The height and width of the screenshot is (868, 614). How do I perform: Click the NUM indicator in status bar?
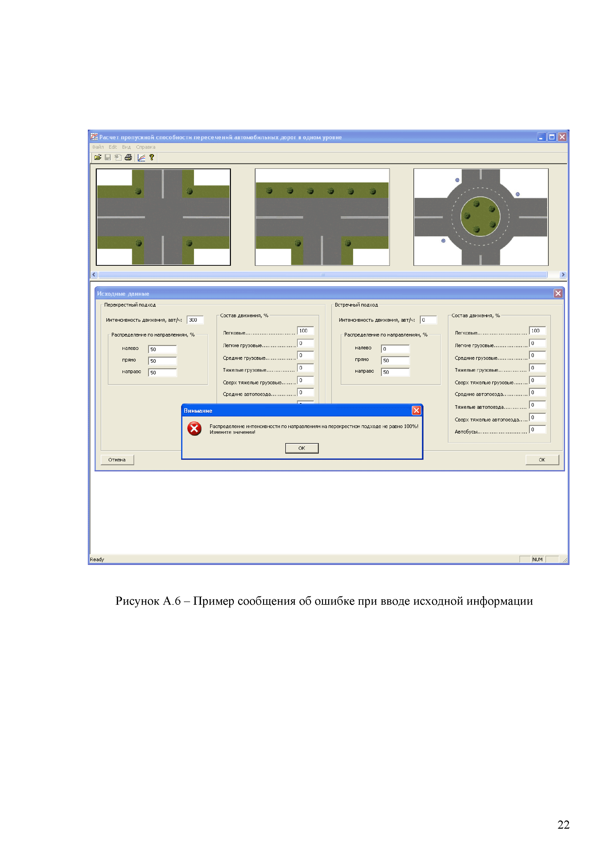[537, 559]
